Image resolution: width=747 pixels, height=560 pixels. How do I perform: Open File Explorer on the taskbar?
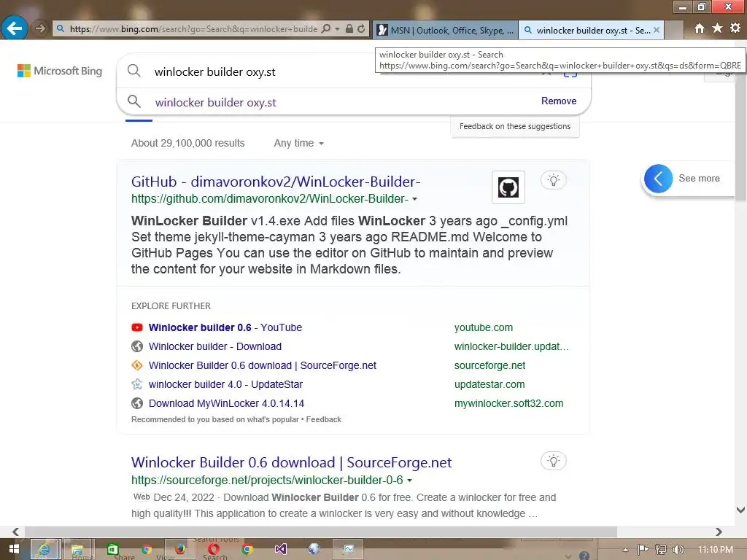coord(77,549)
